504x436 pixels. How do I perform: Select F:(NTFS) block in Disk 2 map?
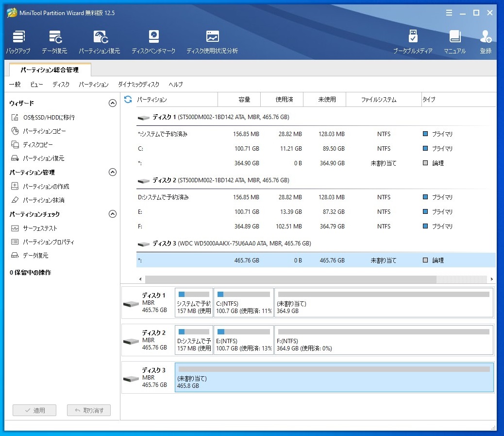click(x=384, y=340)
